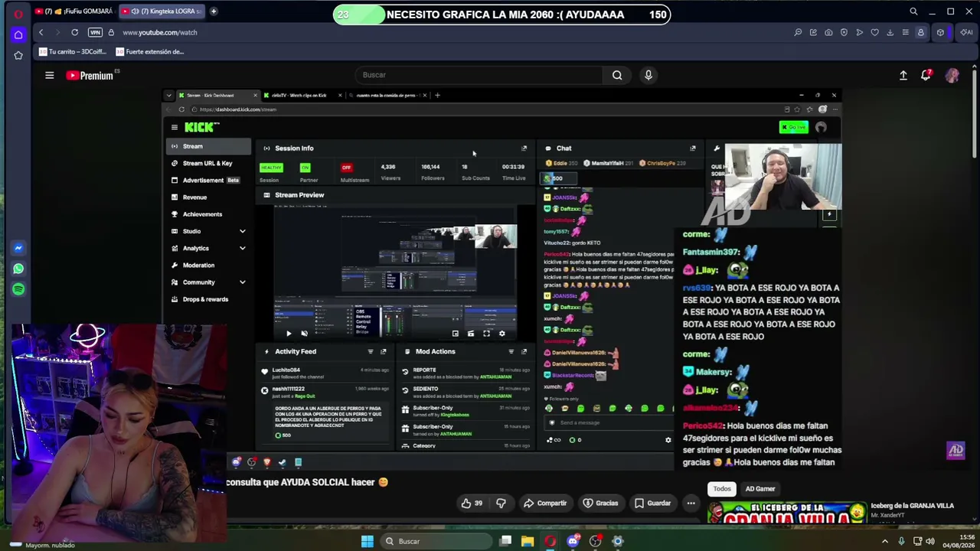Open Stream URL & Key in Kick sidebar
The width and height of the screenshot is (980, 551).
(x=208, y=163)
